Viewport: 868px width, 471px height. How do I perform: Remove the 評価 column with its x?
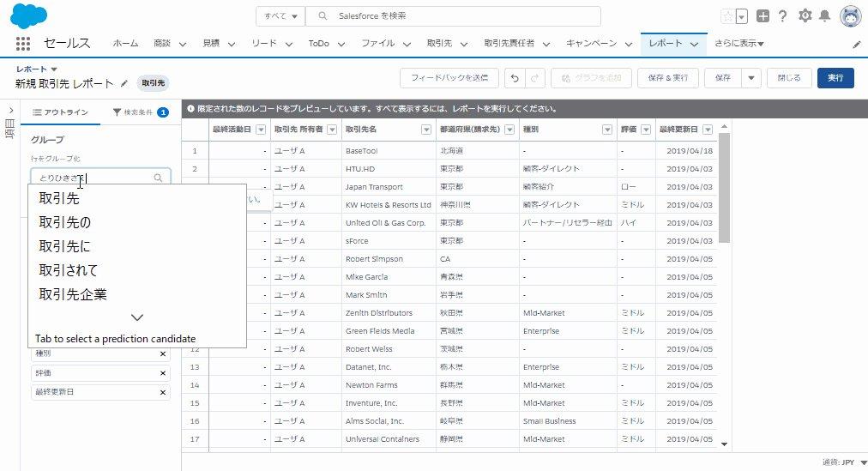(x=163, y=373)
